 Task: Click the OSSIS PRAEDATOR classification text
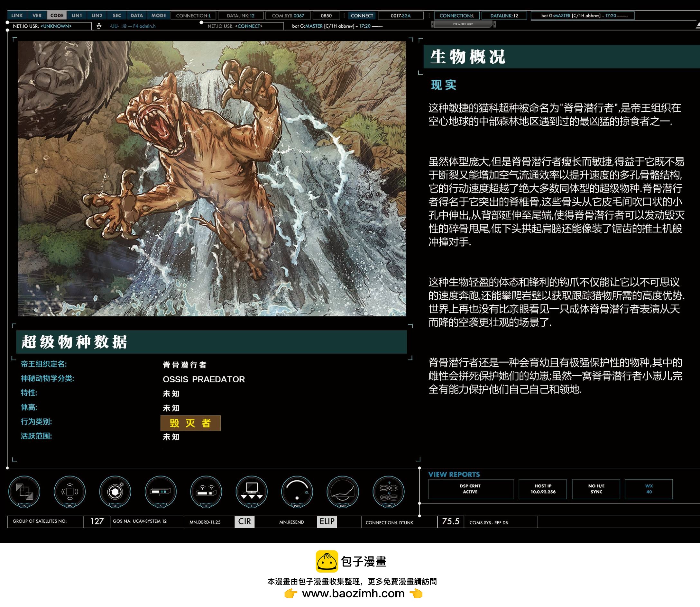[204, 379]
